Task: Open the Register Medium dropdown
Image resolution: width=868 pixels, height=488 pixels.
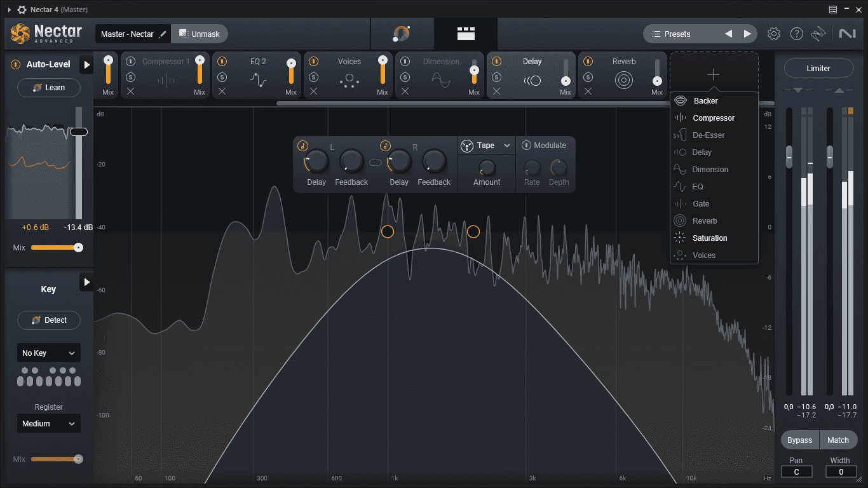Action: click(x=48, y=424)
